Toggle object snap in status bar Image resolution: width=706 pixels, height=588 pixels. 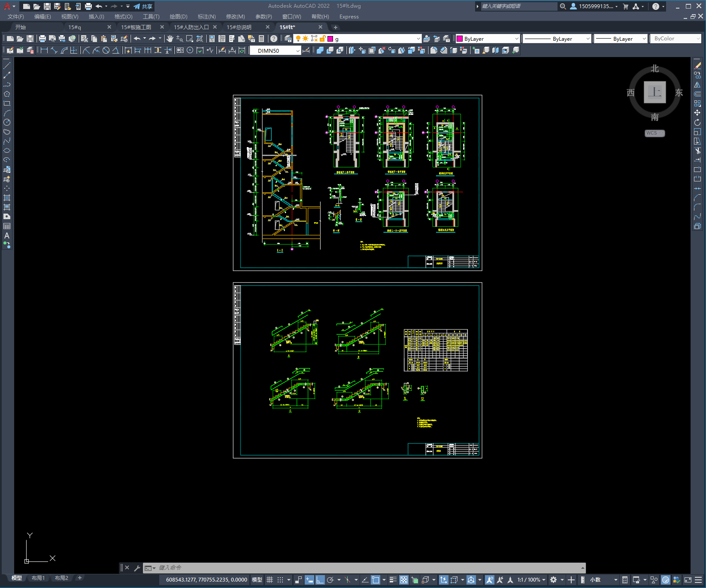tap(376, 580)
